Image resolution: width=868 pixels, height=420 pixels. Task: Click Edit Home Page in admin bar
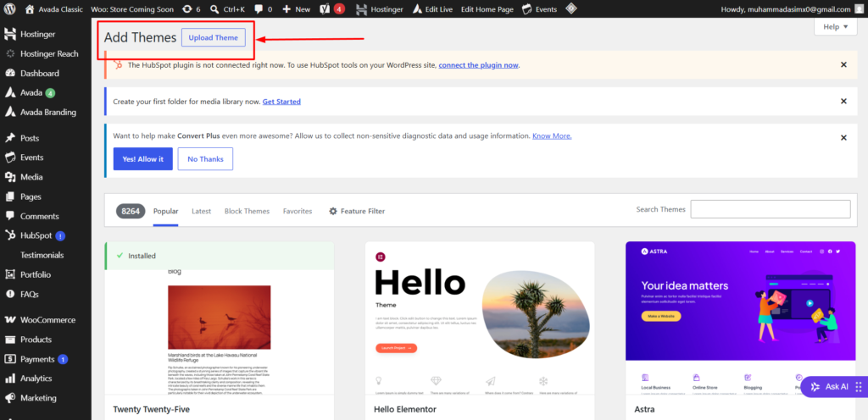tap(487, 8)
